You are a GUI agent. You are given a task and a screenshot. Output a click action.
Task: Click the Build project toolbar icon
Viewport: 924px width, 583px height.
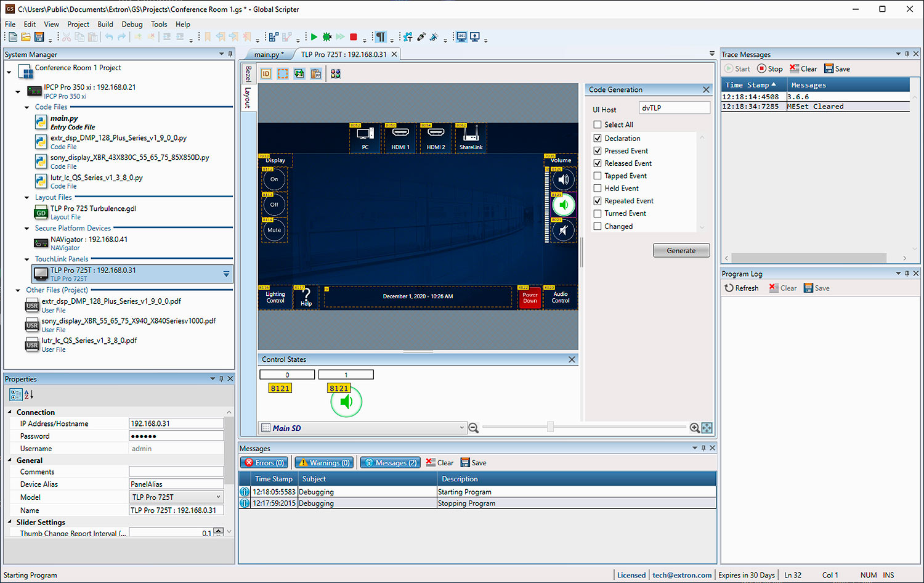point(274,38)
